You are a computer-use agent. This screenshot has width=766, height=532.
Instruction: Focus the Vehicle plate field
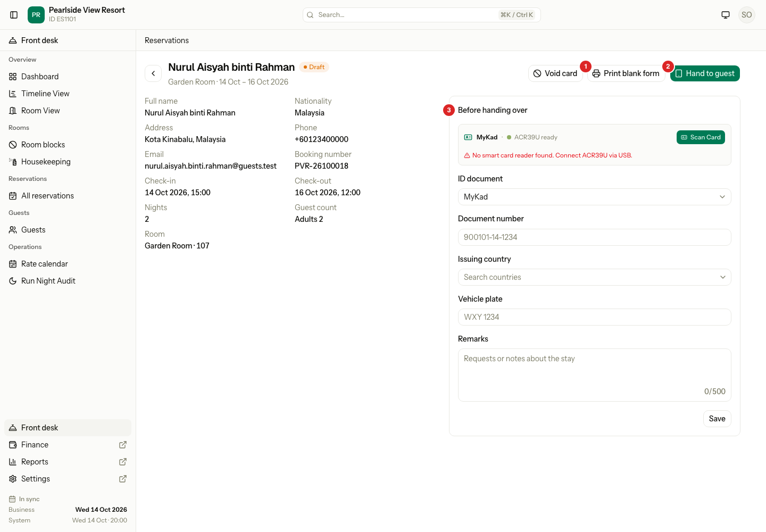point(594,317)
